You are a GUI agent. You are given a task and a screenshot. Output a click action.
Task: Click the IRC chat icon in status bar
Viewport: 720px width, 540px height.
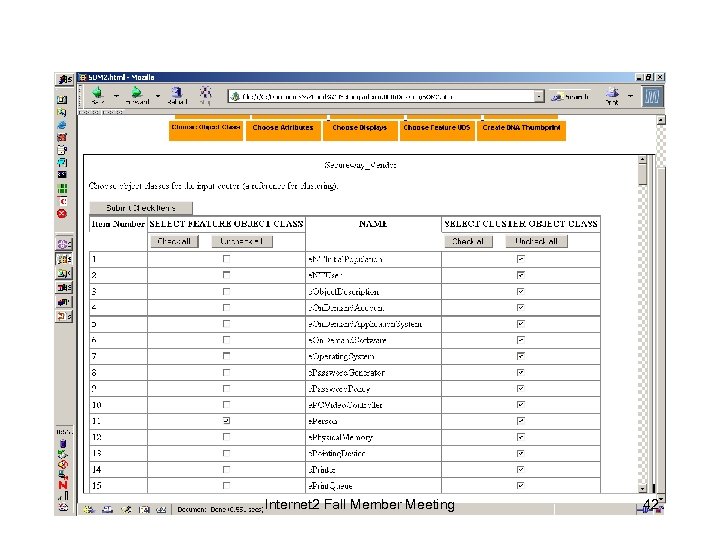[161, 509]
